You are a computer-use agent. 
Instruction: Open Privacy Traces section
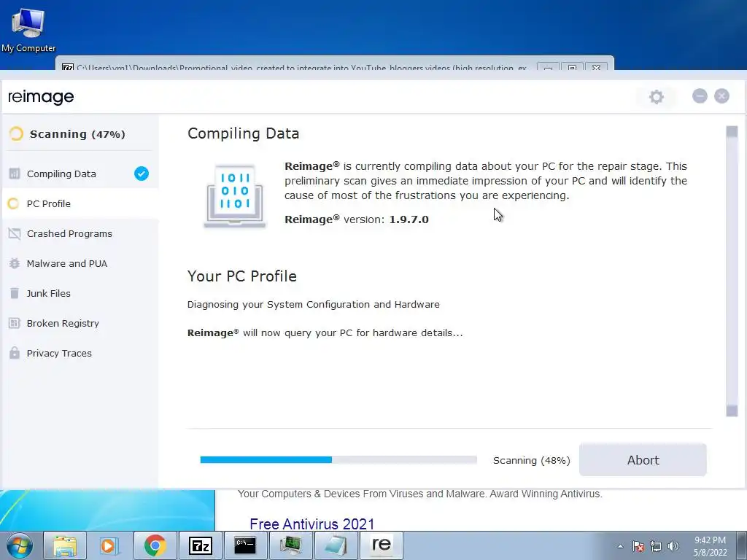tap(79, 354)
